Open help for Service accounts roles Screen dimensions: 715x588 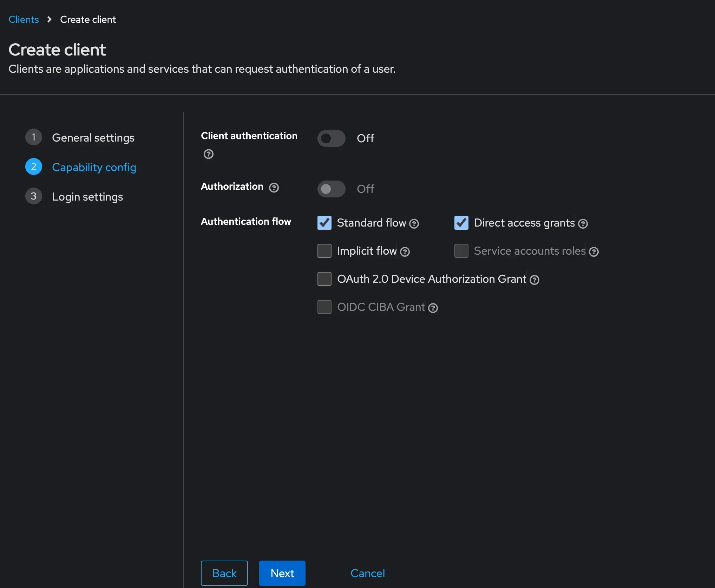(594, 252)
